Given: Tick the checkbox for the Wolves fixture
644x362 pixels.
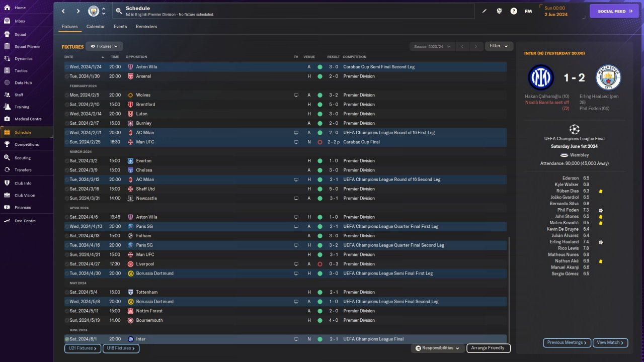Looking at the screenshot, I should click(x=67, y=95).
